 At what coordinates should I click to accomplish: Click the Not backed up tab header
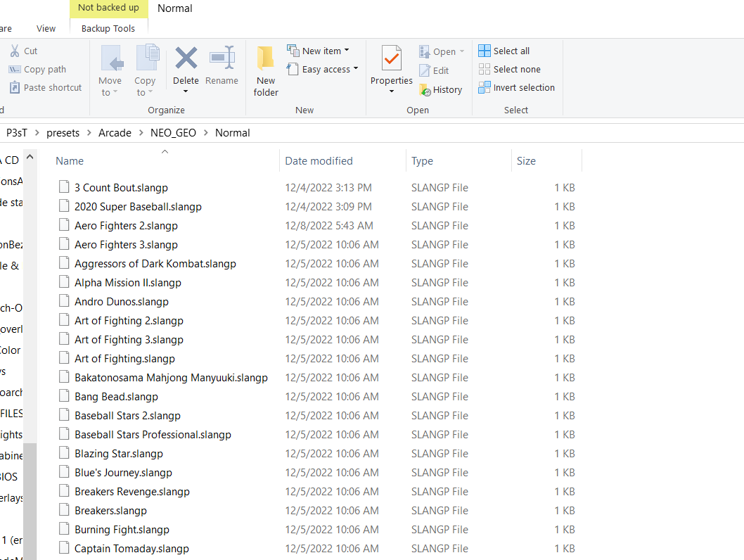109,8
